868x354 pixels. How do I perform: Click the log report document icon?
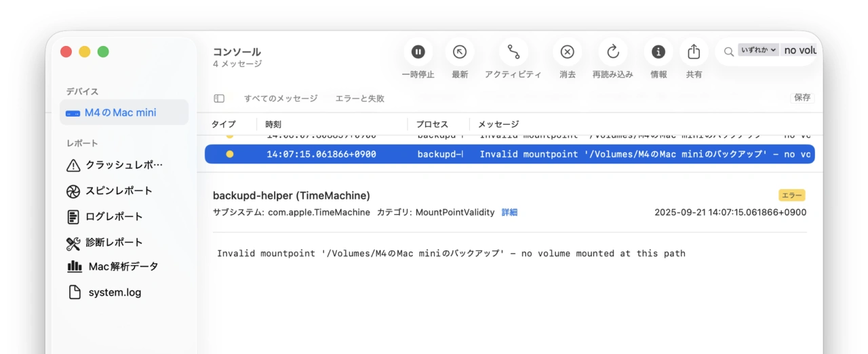coord(73,217)
